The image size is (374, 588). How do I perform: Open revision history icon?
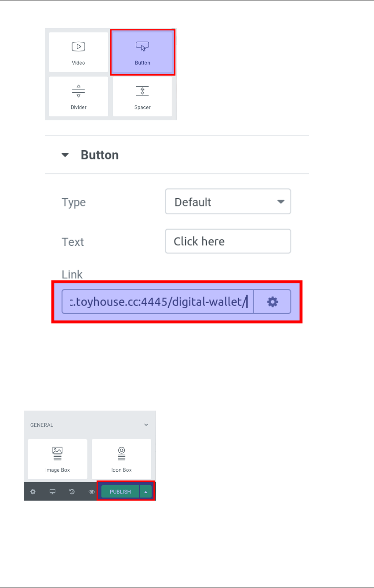pos(72,492)
